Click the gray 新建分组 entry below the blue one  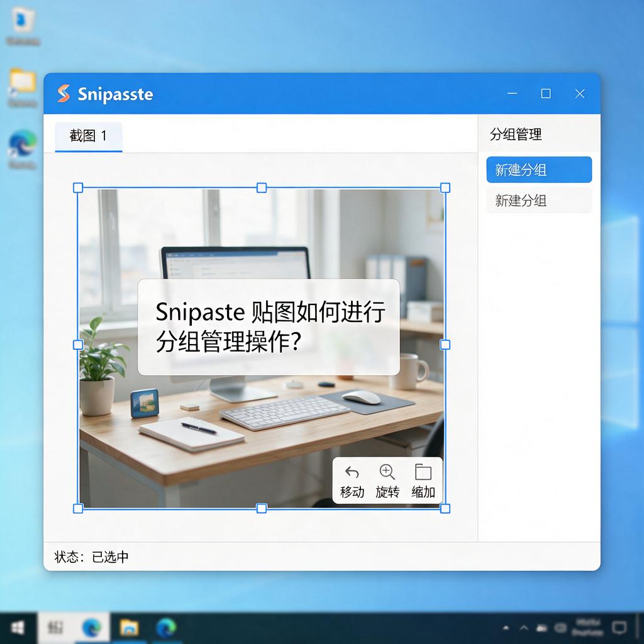tap(539, 201)
